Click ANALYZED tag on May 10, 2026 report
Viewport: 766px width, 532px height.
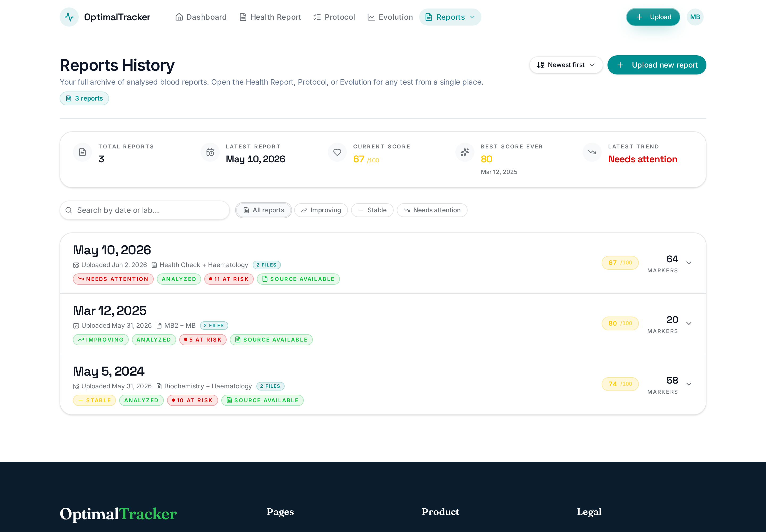point(179,279)
